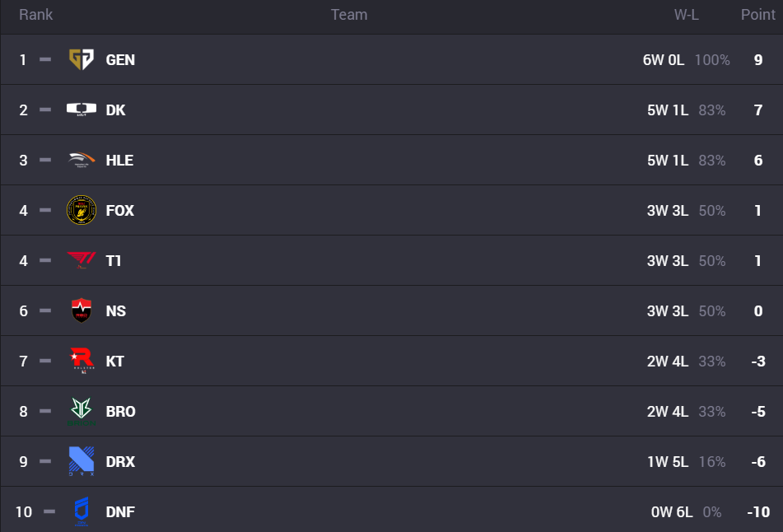Sort by the Point column header
Viewport: 783px width, 532px height.
tap(758, 15)
